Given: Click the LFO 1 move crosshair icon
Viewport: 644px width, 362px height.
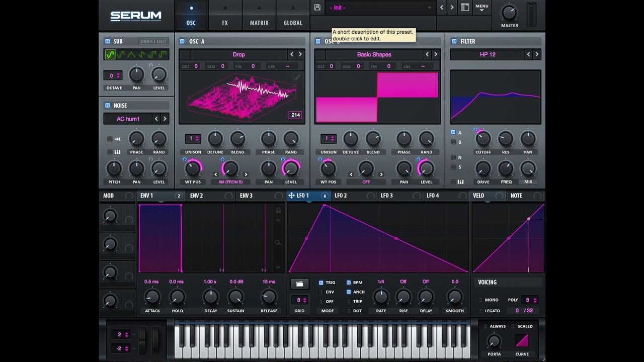Looking at the screenshot, I should point(292,196).
